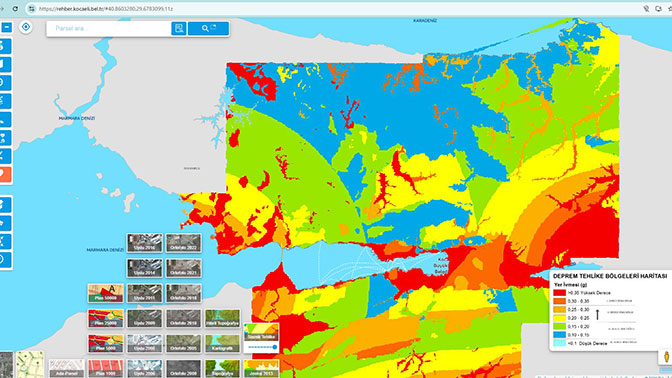Click the magnifier search button

208,28
